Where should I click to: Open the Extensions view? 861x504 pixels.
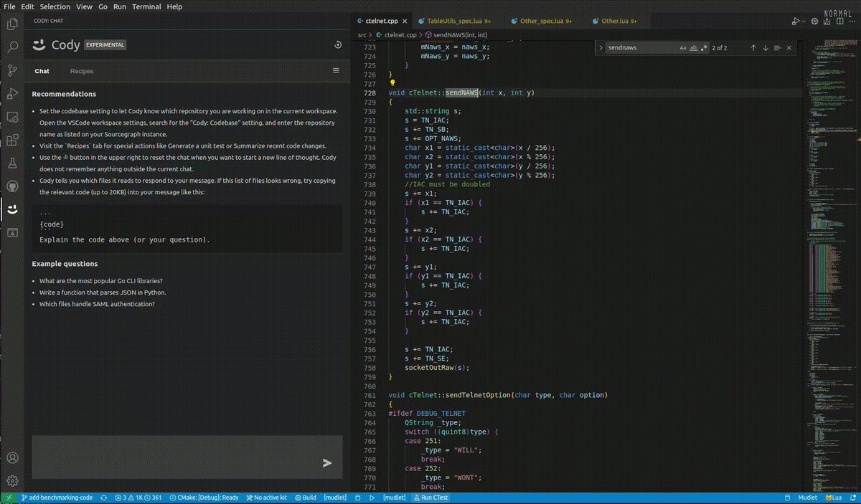tap(12, 140)
